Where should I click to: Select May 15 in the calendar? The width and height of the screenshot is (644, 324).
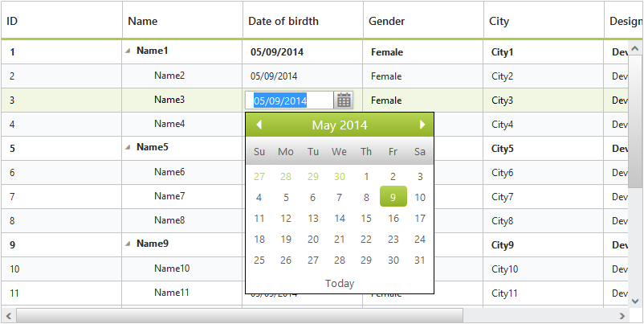pyautogui.click(x=366, y=219)
